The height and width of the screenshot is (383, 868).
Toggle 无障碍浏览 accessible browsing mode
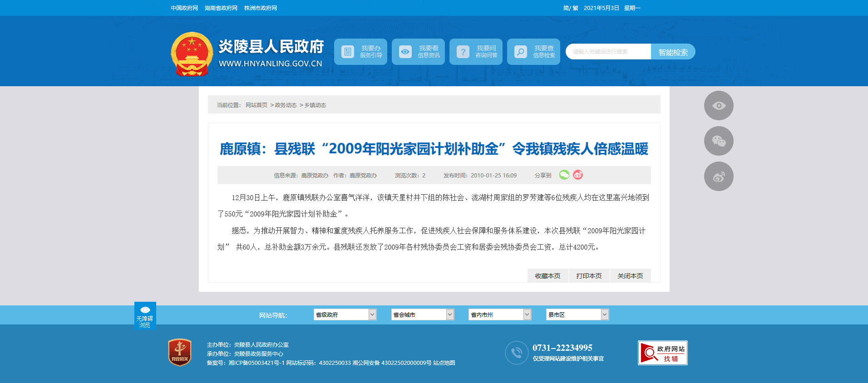coord(145,316)
